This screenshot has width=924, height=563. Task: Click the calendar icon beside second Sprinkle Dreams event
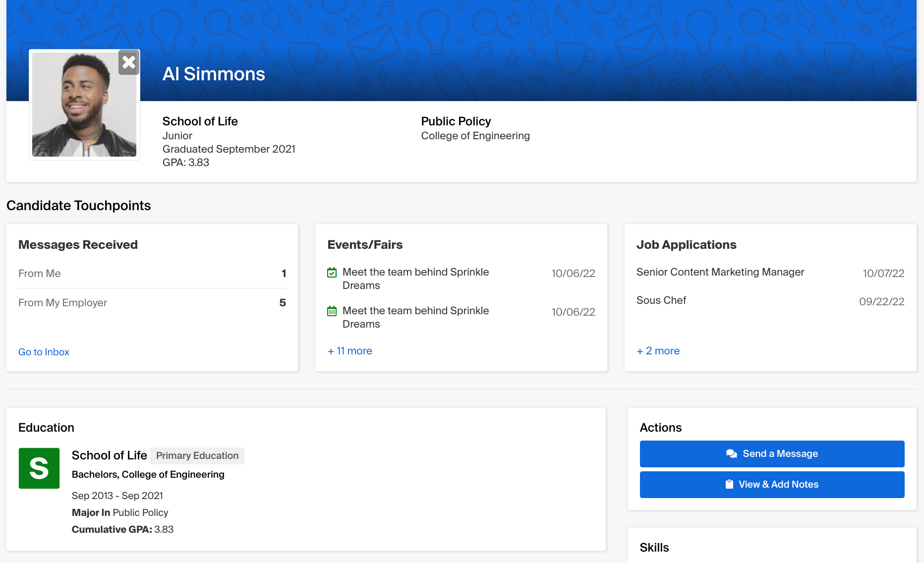[332, 311]
